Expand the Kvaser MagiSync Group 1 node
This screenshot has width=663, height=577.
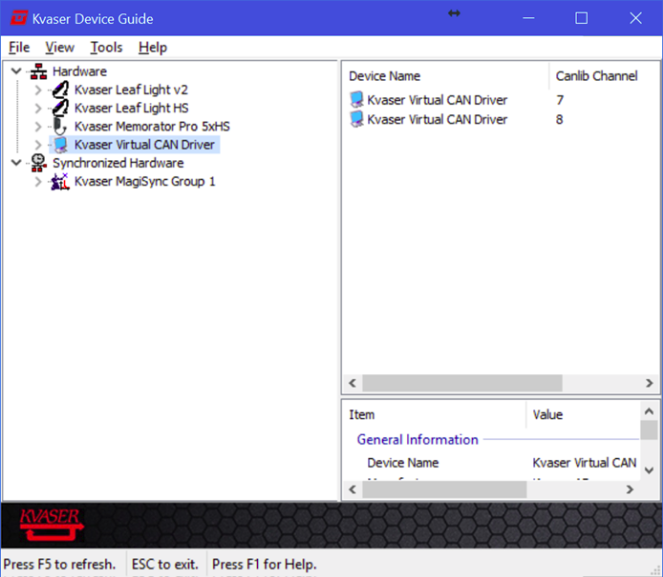click(38, 182)
